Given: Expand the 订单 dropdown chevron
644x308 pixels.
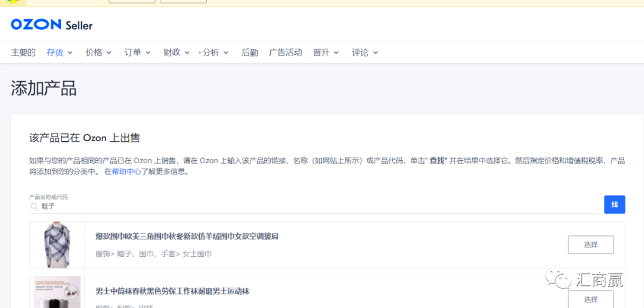Looking at the screenshot, I should pyautogui.click(x=148, y=52).
